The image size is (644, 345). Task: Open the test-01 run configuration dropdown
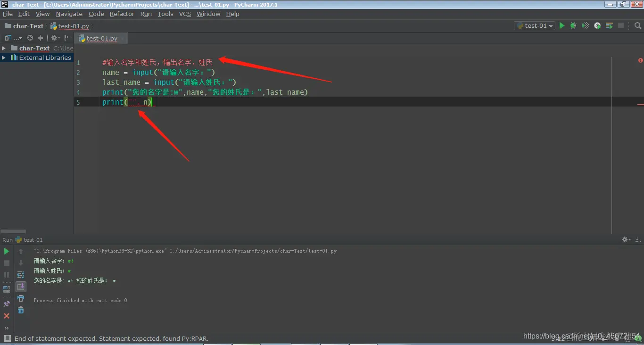534,26
